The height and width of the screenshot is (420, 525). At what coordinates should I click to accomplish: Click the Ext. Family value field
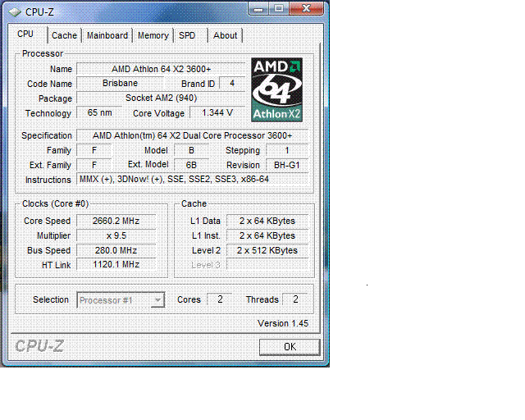[x=94, y=165]
